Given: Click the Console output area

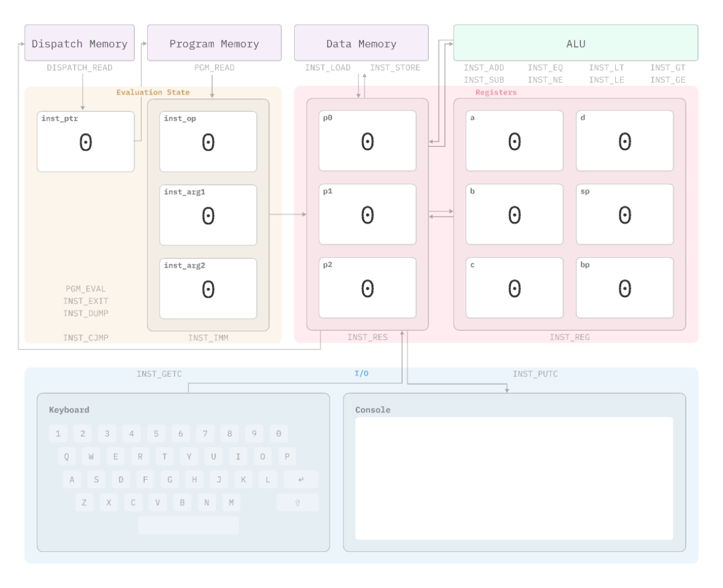Looking at the screenshot, I should coord(514,478).
